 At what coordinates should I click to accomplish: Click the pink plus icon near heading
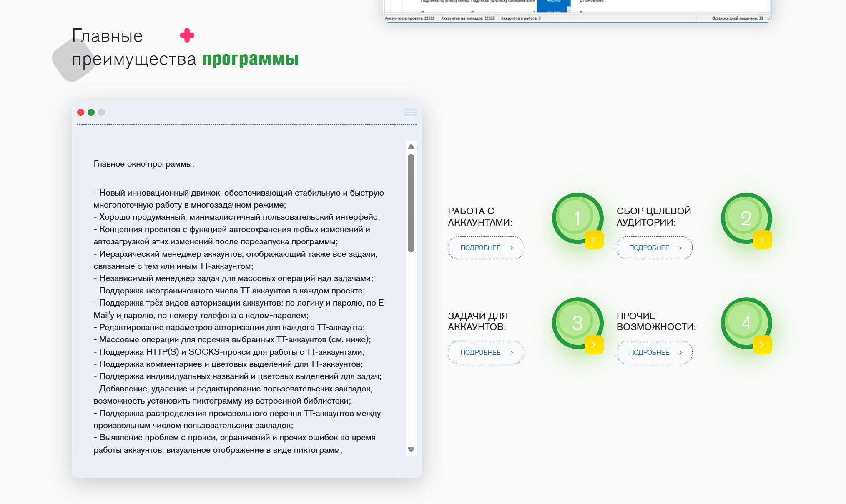187,35
